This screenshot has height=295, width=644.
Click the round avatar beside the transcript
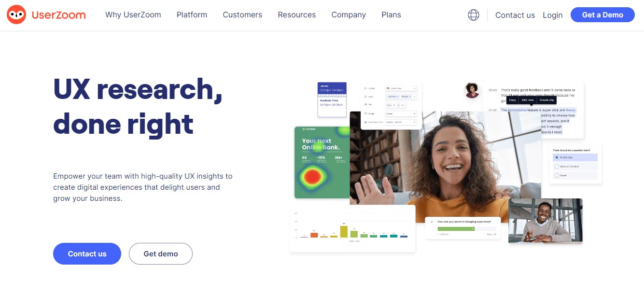click(472, 90)
